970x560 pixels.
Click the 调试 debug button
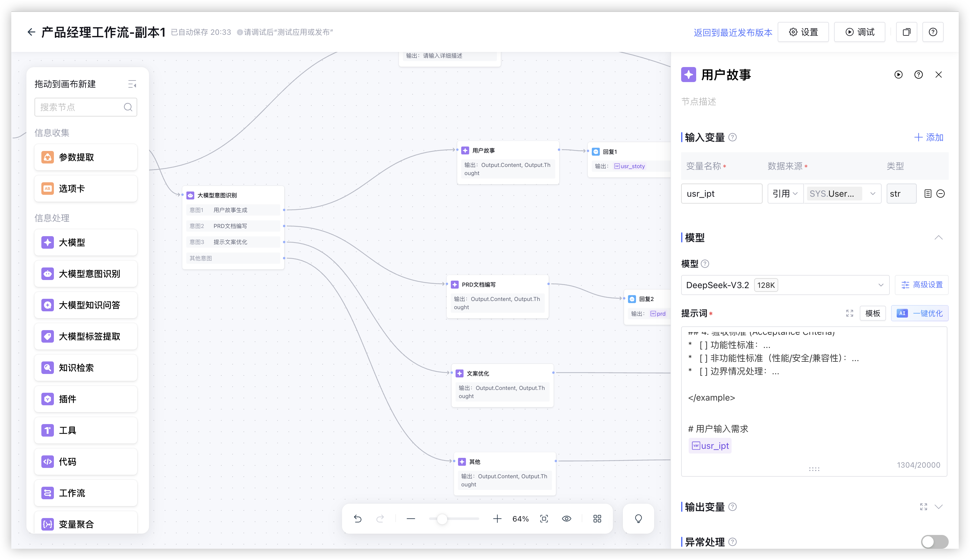click(859, 32)
